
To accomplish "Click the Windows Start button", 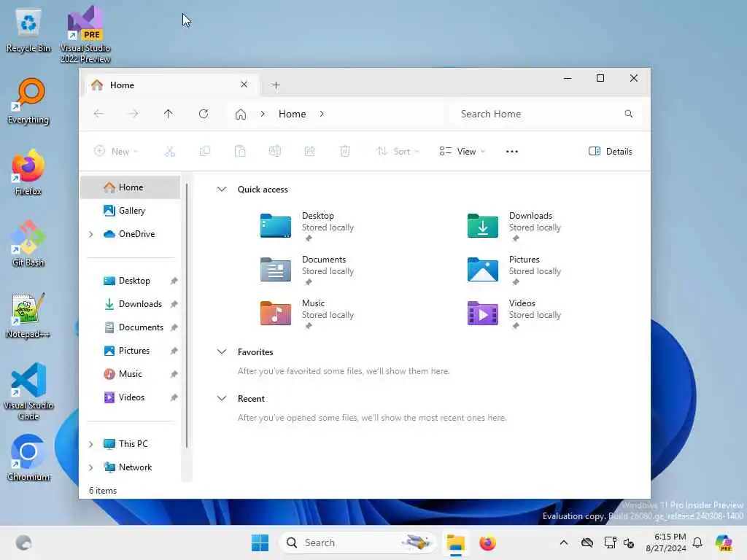I will point(260,542).
